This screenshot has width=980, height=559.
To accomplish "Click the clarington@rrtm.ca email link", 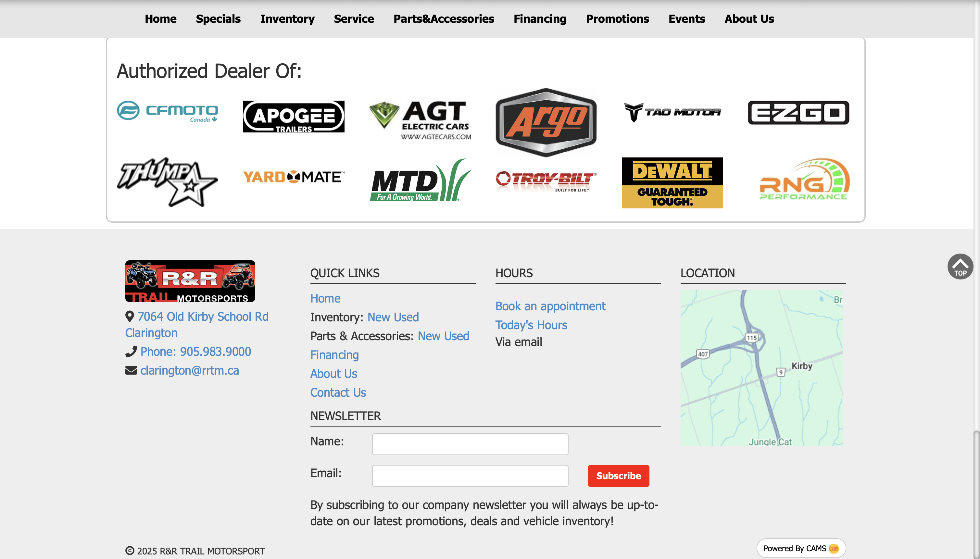I will click(189, 370).
